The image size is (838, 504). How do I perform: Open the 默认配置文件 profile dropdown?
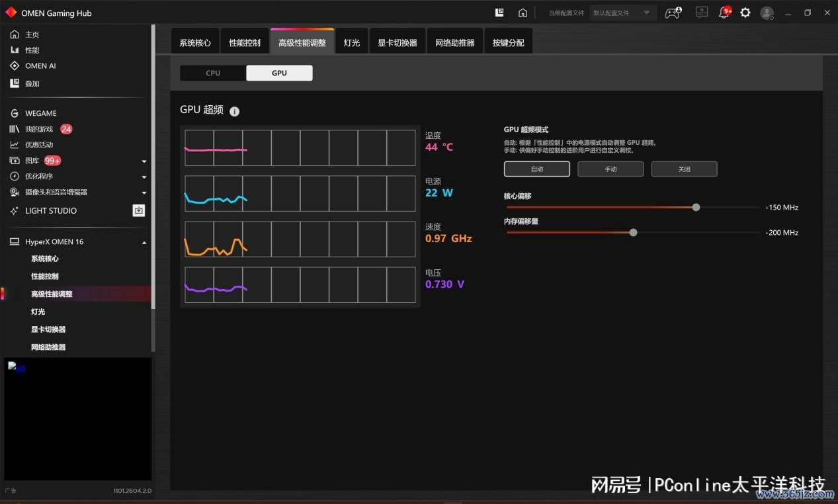coord(622,13)
